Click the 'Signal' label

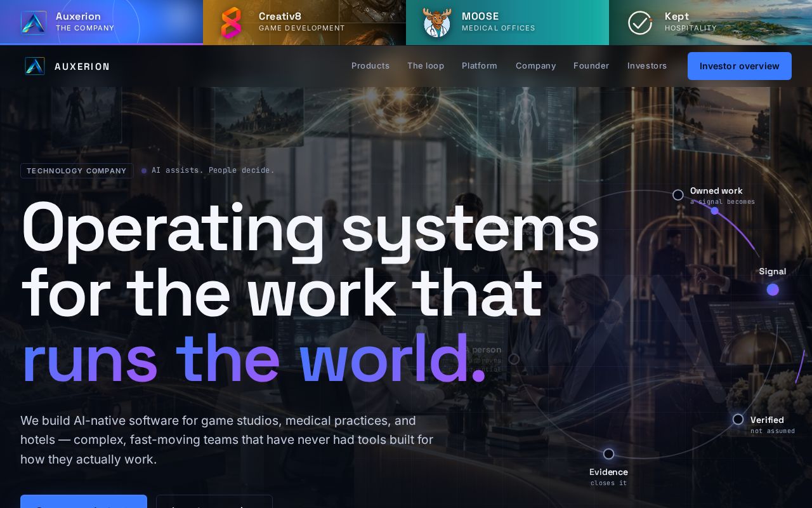(773, 271)
